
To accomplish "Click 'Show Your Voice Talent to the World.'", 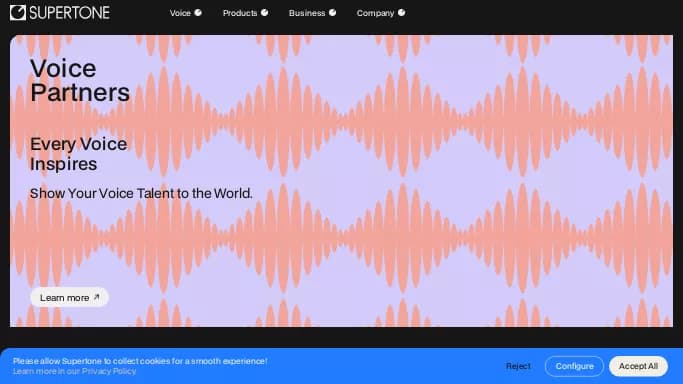I will tap(141, 193).
